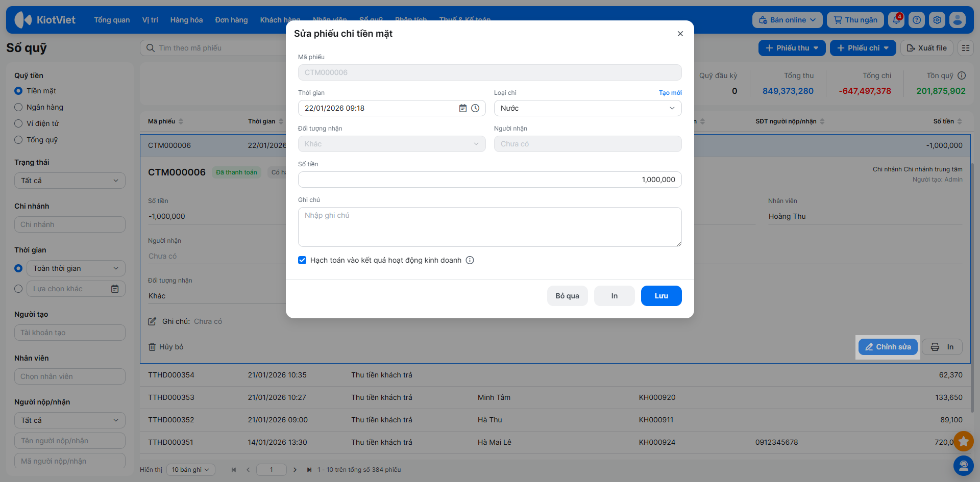The image size is (980, 482).
Task: Open the user account avatar icon
Action: coord(958,20)
